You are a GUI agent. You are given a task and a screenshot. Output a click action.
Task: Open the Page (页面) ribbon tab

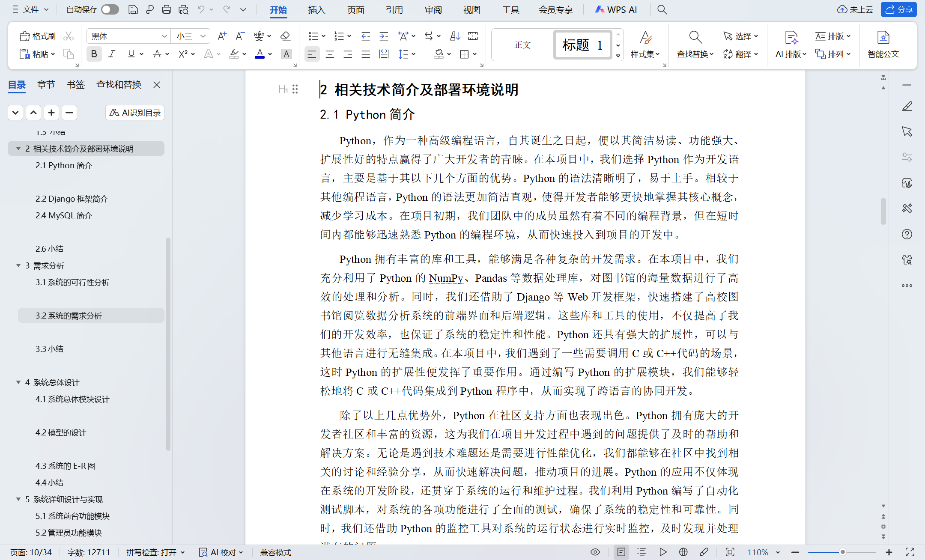[x=355, y=9]
